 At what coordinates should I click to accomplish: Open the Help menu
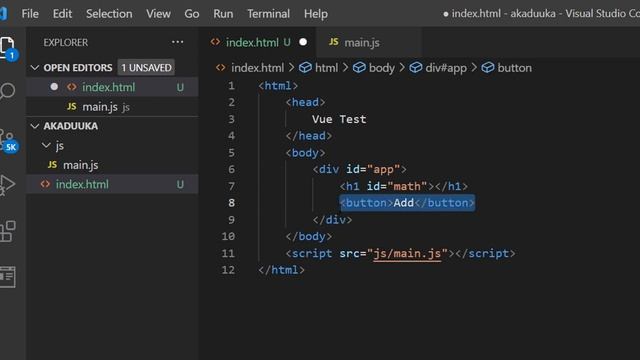316,13
